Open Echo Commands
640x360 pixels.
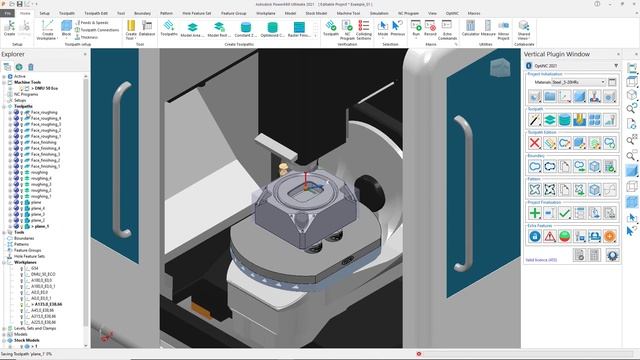coord(447,30)
